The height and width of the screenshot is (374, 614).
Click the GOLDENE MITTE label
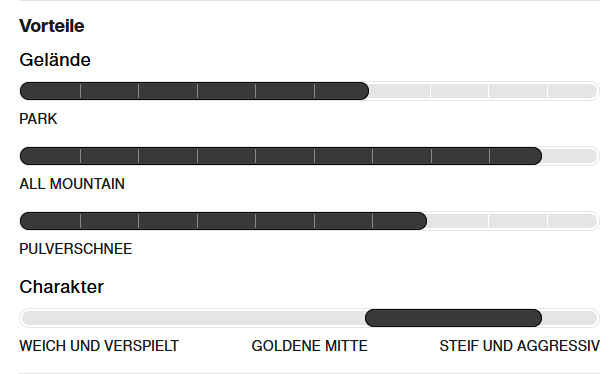coord(309,346)
